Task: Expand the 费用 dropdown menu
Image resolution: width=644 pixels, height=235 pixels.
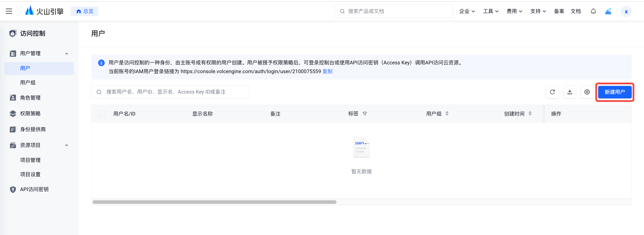Action: click(514, 11)
